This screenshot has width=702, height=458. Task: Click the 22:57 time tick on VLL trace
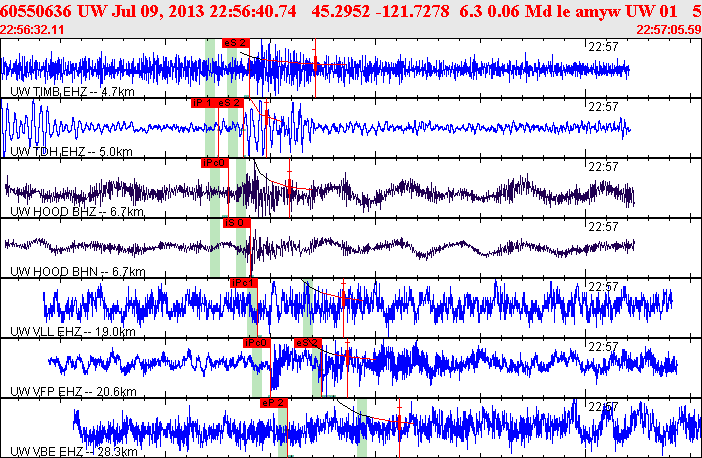tap(603, 287)
